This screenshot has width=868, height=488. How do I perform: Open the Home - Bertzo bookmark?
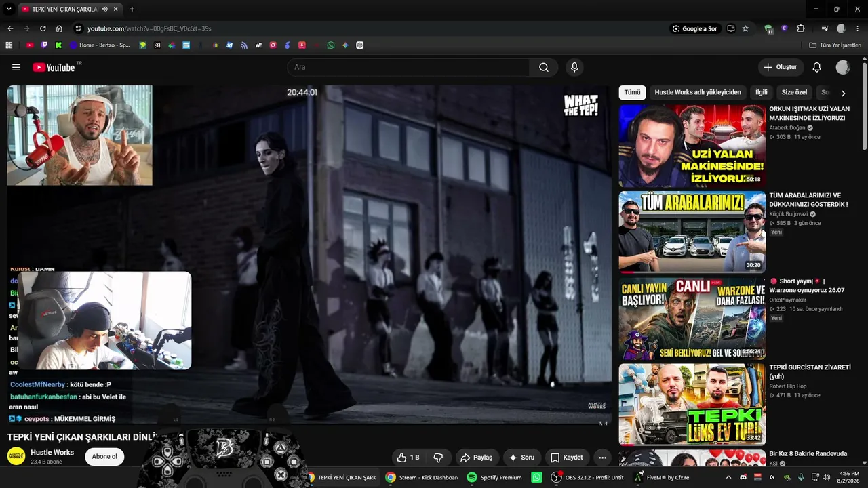tap(100, 45)
